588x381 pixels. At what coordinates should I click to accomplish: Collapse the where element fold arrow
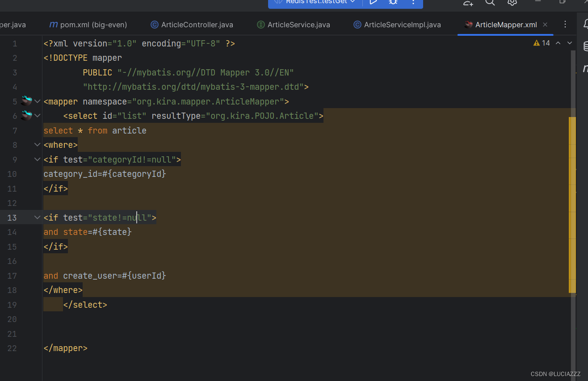click(x=37, y=144)
